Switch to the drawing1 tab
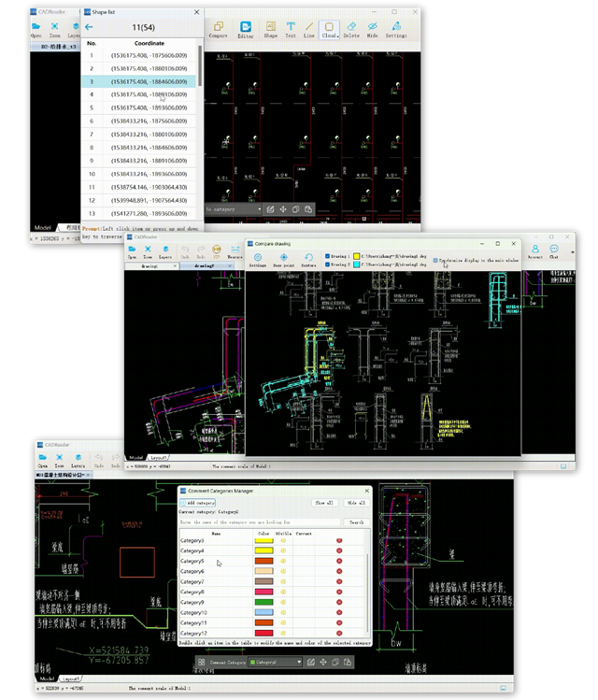This screenshot has height=700, width=598. [x=150, y=265]
